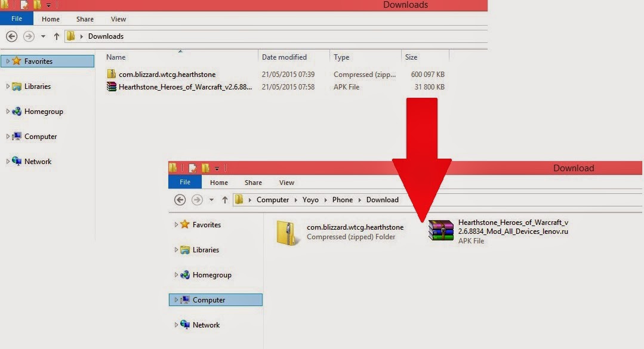Select Homegroup in Downloads window sidebar
This screenshot has width=644, height=349.
pos(44,112)
